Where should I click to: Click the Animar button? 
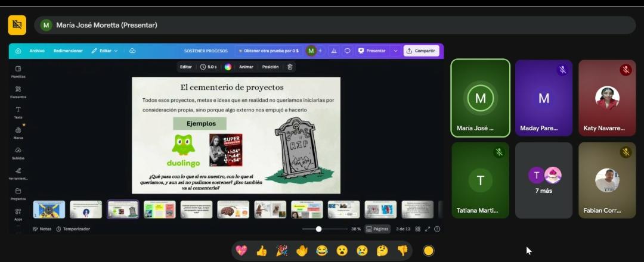[x=246, y=67]
